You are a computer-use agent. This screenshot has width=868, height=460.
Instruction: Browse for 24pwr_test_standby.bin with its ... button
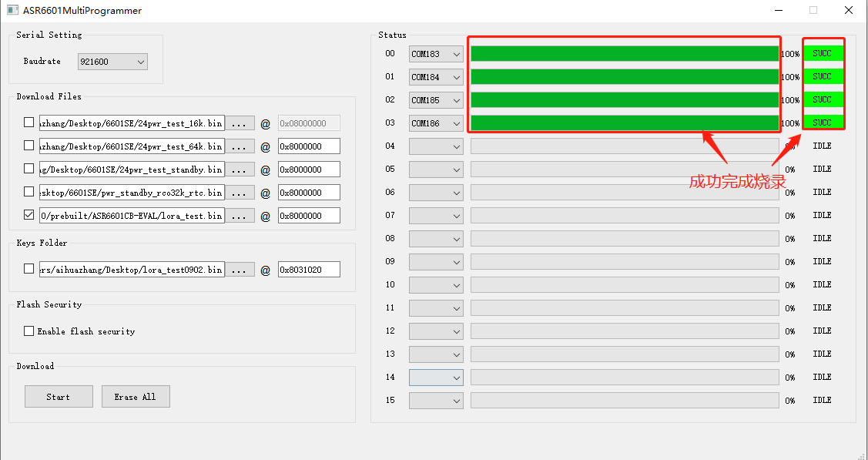[240, 170]
